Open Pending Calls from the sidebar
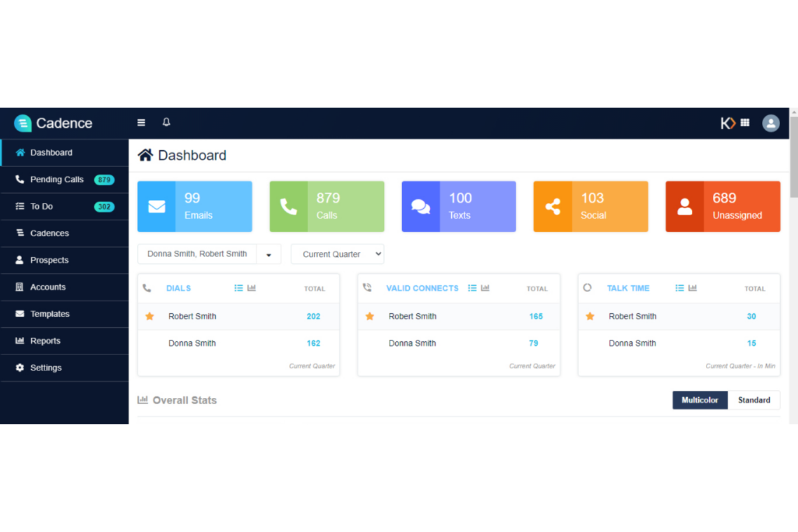 pos(57,179)
